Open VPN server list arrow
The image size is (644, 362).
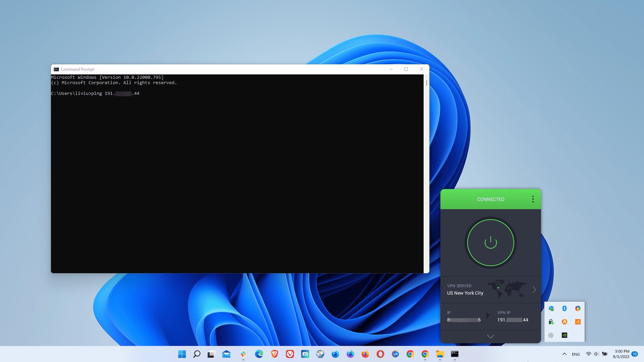[534, 290]
